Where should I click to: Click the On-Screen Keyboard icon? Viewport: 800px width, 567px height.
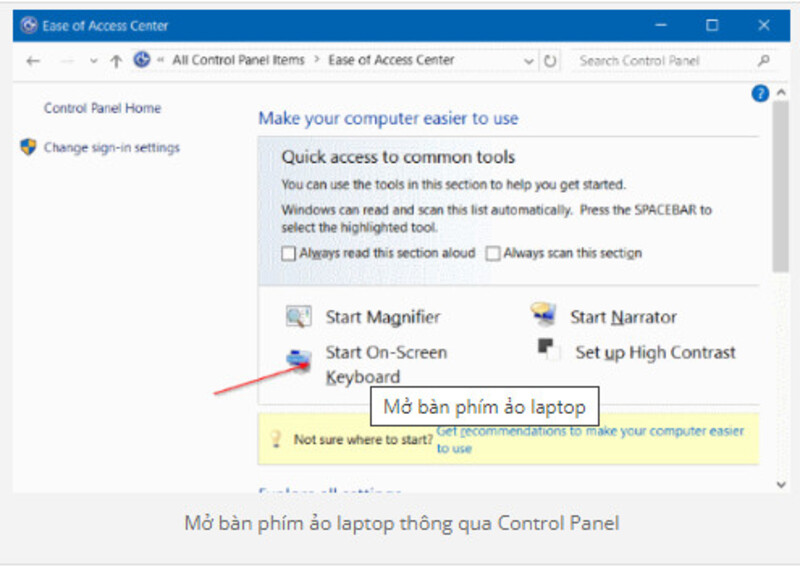(299, 360)
